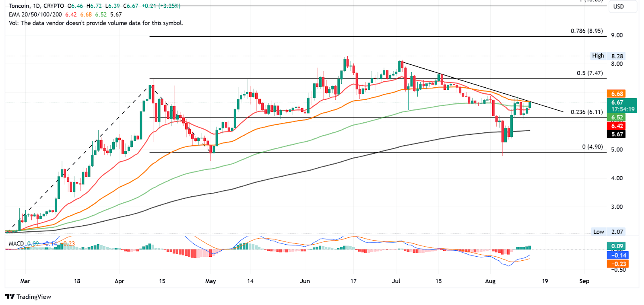Click the 0.236 (6.11) Fibonacci level label
Viewport: 644px width, 305px height.
(587, 112)
